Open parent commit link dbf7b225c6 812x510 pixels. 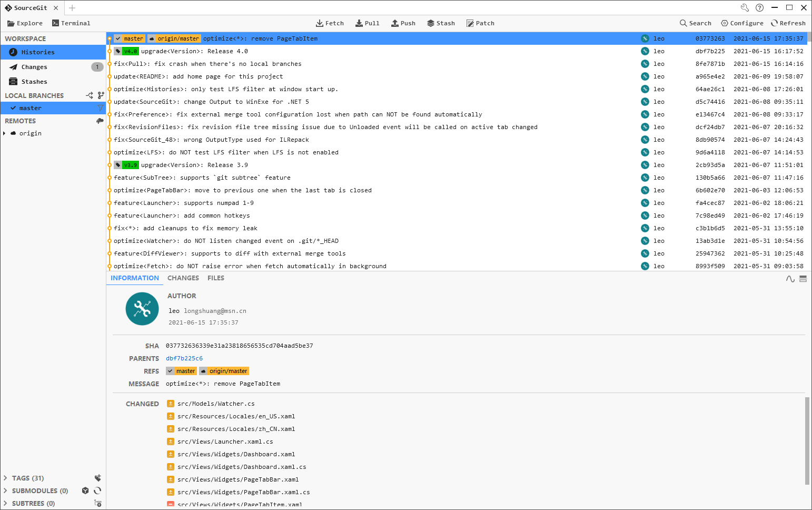tap(184, 358)
